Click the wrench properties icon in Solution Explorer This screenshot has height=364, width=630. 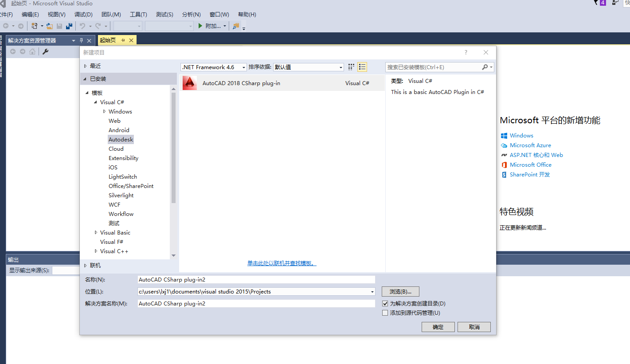pos(45,51)
